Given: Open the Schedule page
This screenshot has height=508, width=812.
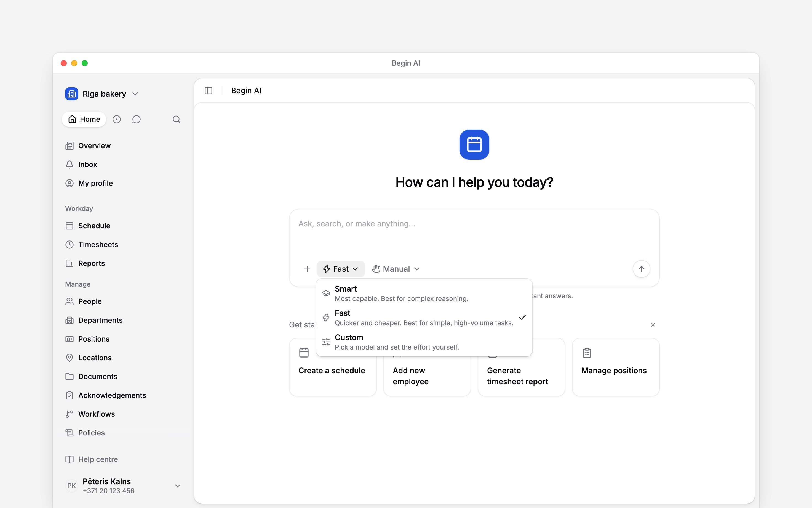Looking at the screenshot, I should 123,226.
